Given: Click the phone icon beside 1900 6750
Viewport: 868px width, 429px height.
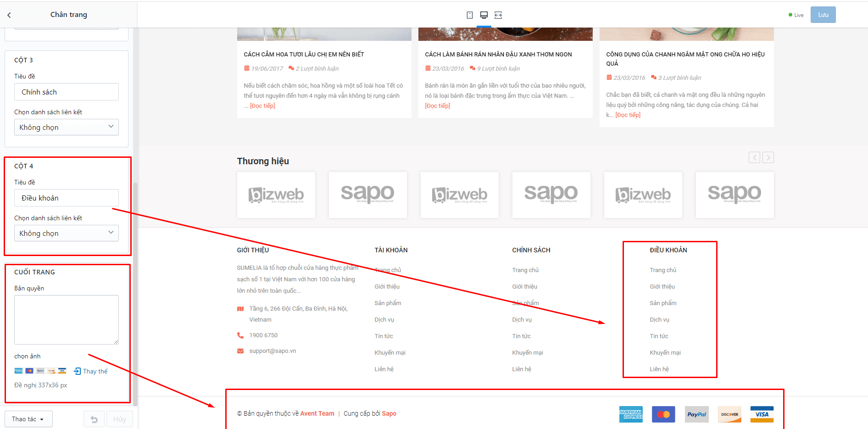Looking at the screenshot, I should tap(240, 335).
